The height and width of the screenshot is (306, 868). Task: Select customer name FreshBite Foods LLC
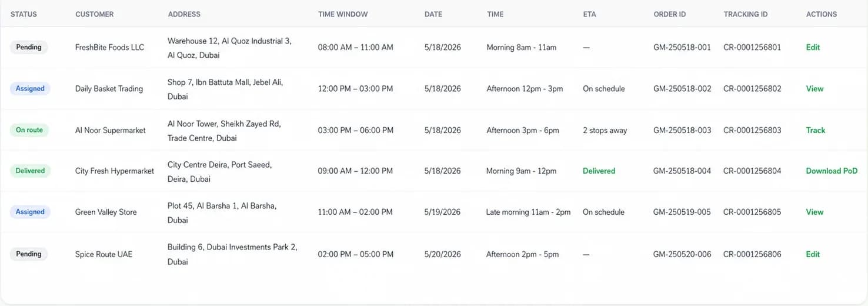click(x=109, y=47)
